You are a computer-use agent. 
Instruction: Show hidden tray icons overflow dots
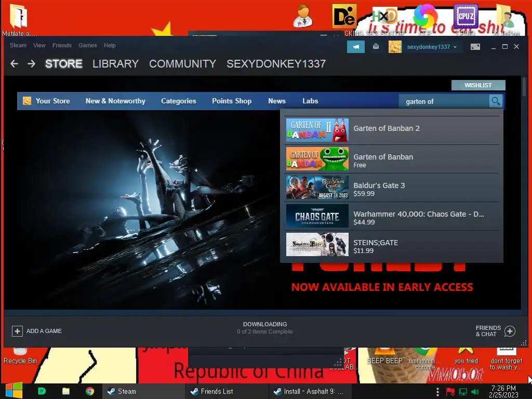tap(437, 392)
